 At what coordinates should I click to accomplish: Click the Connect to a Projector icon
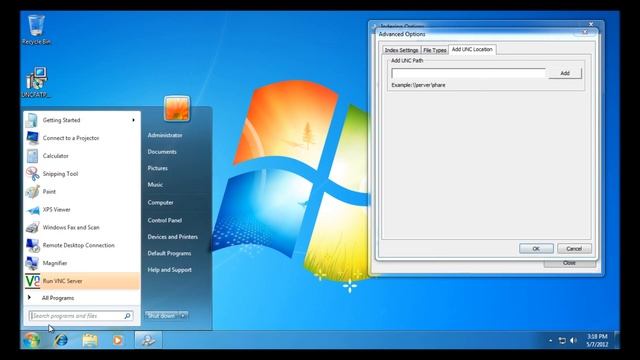click(32, 138)
